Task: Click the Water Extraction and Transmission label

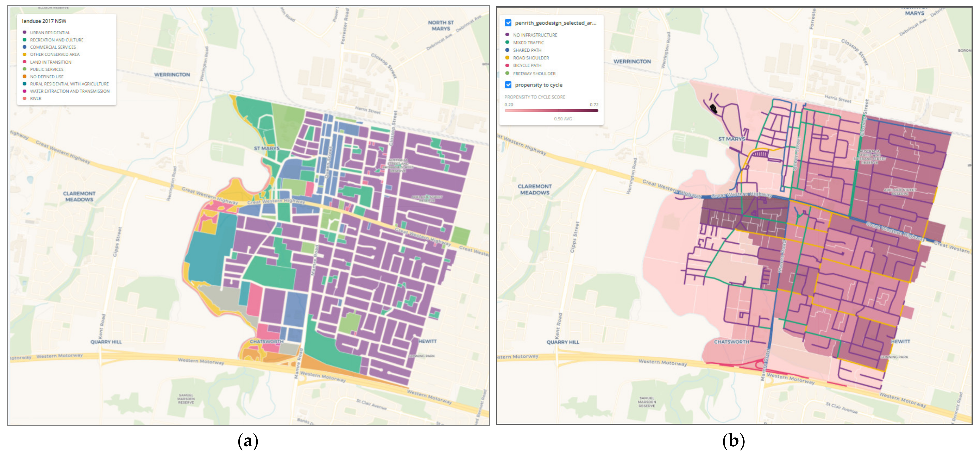Action: pos(70,91)
